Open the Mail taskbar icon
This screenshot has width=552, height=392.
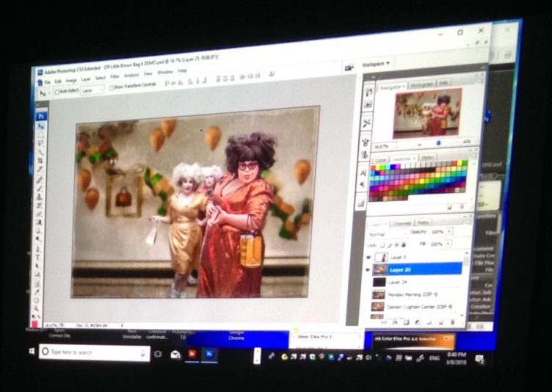click(x=175, y=355)
